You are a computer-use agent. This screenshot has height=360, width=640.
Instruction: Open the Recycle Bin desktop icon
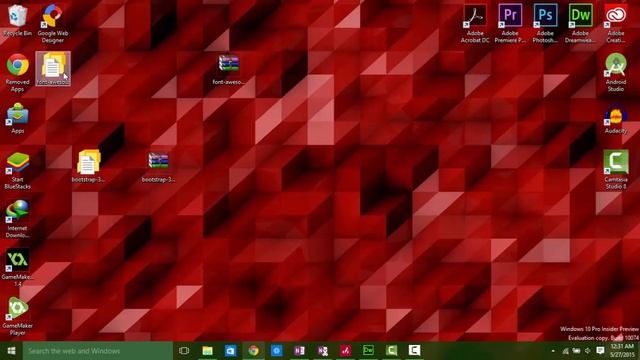click(17, 20)
